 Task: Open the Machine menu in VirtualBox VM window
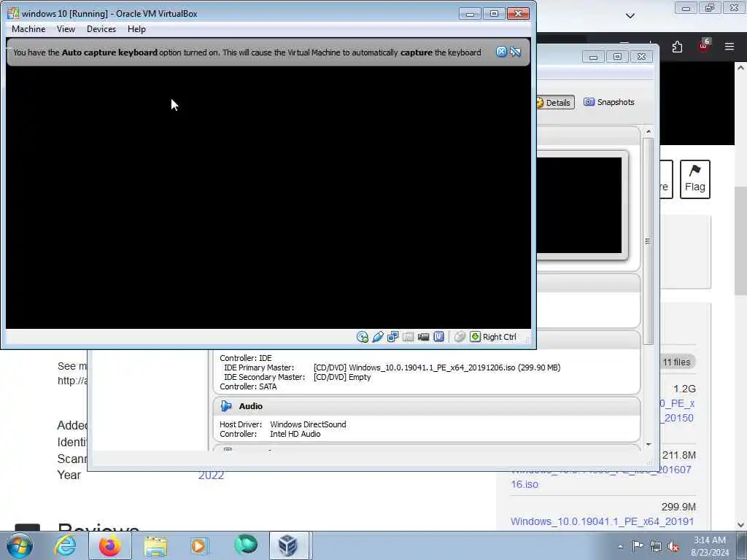(x=28, y=29)
